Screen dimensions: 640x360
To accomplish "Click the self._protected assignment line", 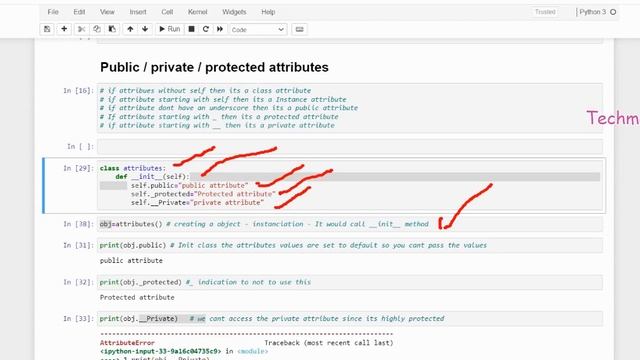I will click(203, 194).
